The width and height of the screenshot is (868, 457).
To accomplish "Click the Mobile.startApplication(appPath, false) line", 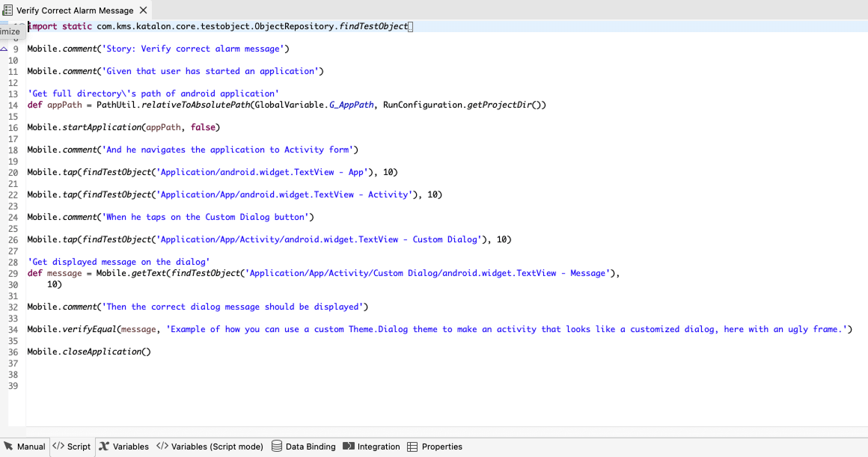I will pyautogui.click(x=123, y=127).
